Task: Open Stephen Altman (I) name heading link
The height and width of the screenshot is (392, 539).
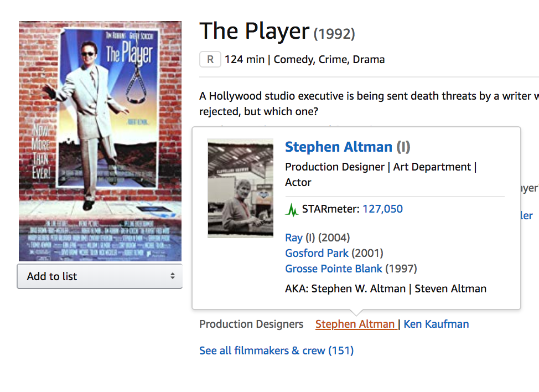Action: click(348, 147)
